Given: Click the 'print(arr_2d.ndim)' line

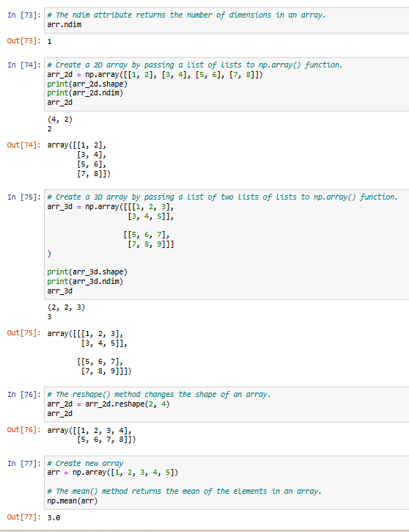Looking at the screenshot, I should click(x=85, y=92).
